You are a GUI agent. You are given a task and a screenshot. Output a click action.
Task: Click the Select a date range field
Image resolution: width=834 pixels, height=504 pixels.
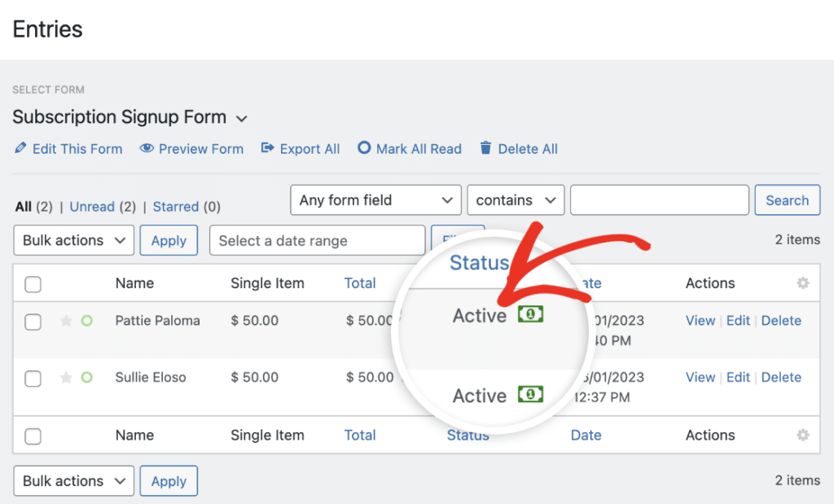(317, 240)
